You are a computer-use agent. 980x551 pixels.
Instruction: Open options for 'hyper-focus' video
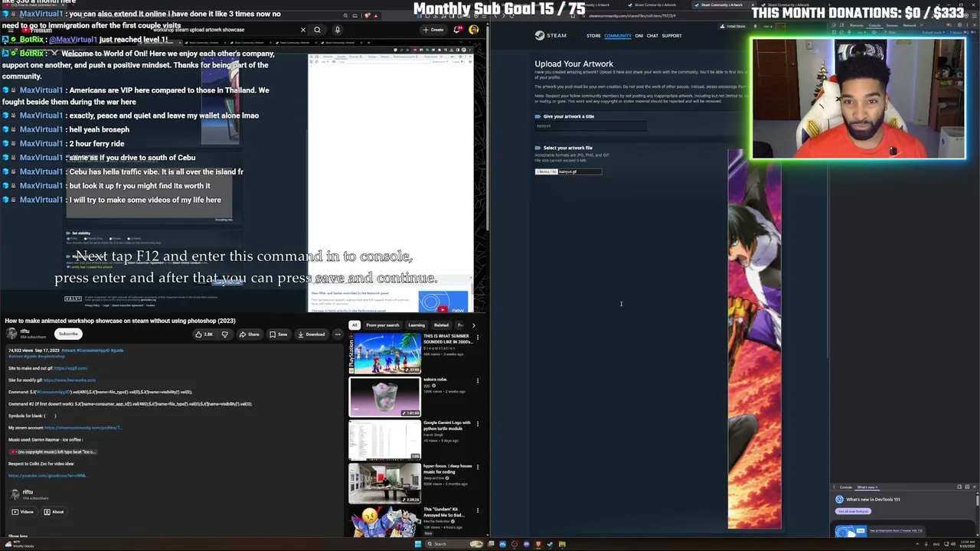coord(477,467)
